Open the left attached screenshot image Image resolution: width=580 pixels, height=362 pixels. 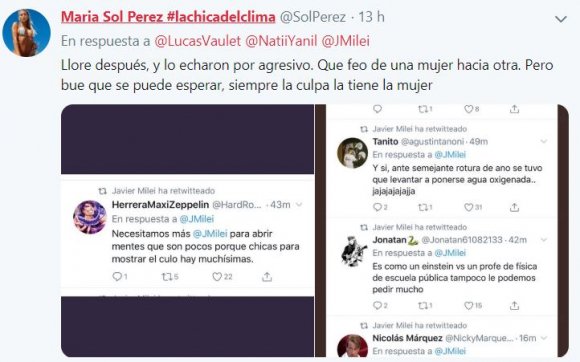188,231
